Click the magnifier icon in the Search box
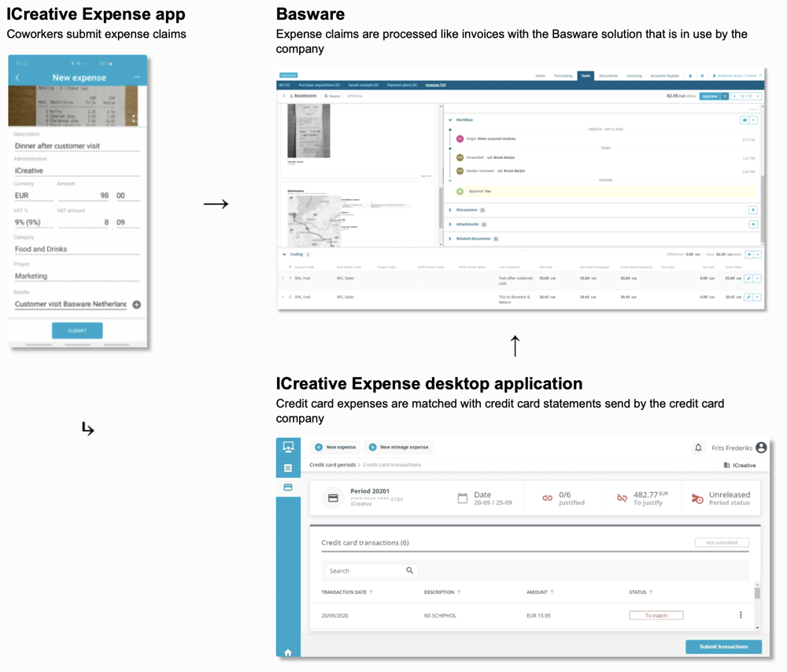 tap(409, 570)
